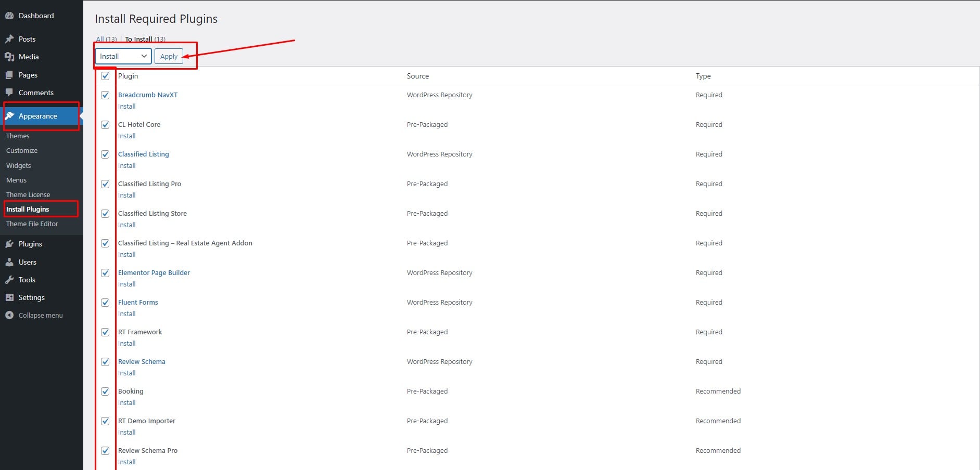Image resolution: width=980 pixels, height=470 pixels.
Task: Uncheck the CL Hotel Core checkbox
Action: coord(105,125)
